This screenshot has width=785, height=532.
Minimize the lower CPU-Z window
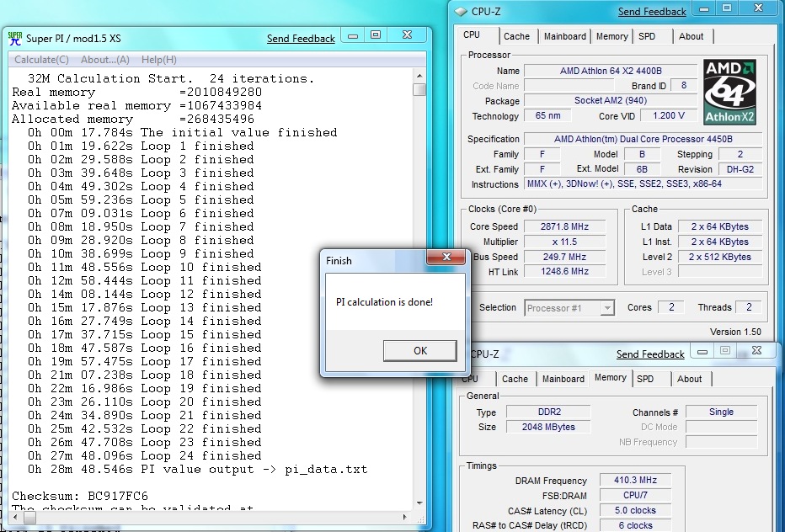click(x=702, y=351)
